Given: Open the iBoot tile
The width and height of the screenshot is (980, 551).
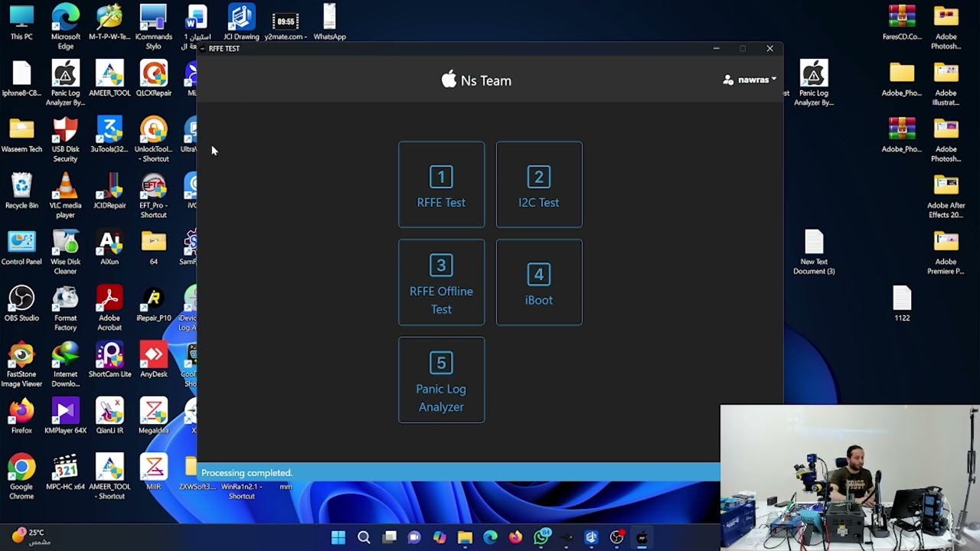Looking at the screenshot, I should tap(539, 282).
